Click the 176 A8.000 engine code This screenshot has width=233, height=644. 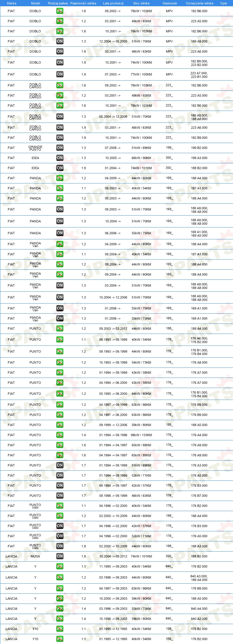click(199, 362)
